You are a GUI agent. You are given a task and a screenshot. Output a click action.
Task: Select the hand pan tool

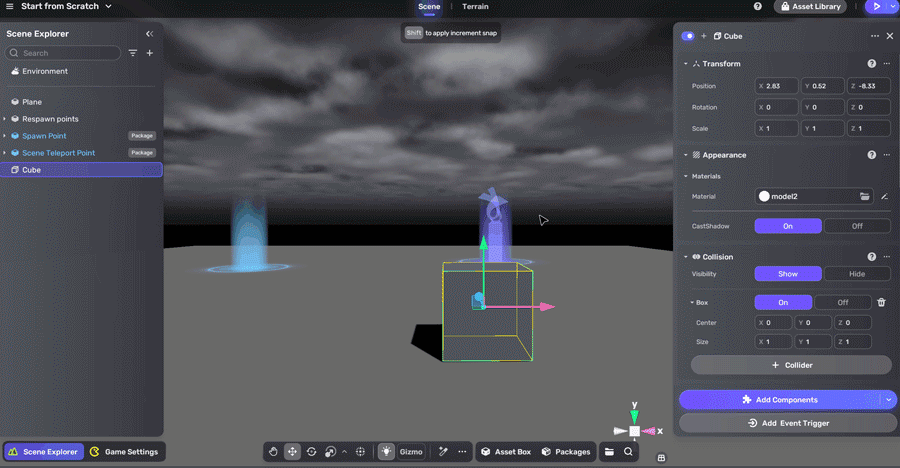tap(273, 452)
